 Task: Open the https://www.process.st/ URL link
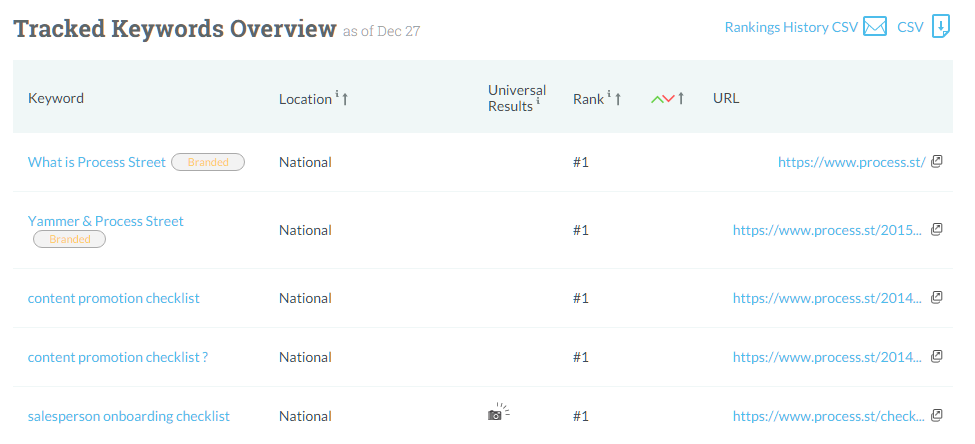851,162
